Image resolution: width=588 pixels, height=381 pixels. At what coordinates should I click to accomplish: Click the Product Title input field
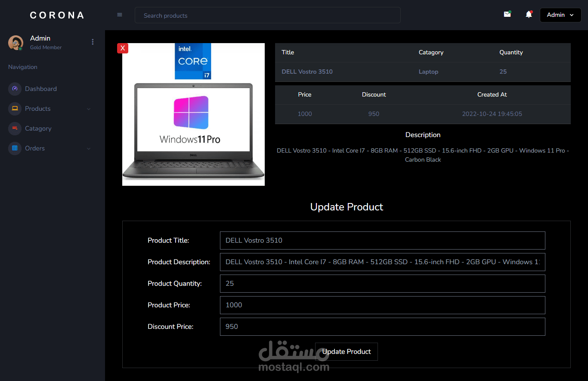coord(383,240)
